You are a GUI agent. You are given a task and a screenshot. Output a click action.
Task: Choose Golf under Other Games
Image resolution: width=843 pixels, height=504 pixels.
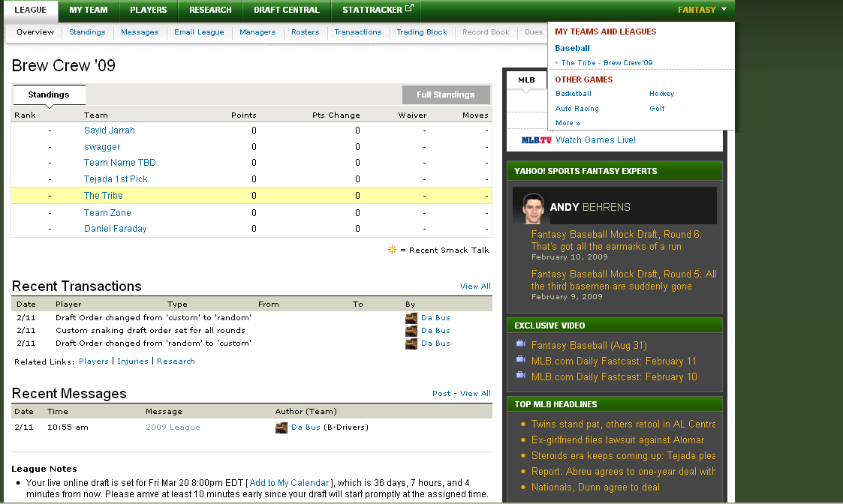657,109
